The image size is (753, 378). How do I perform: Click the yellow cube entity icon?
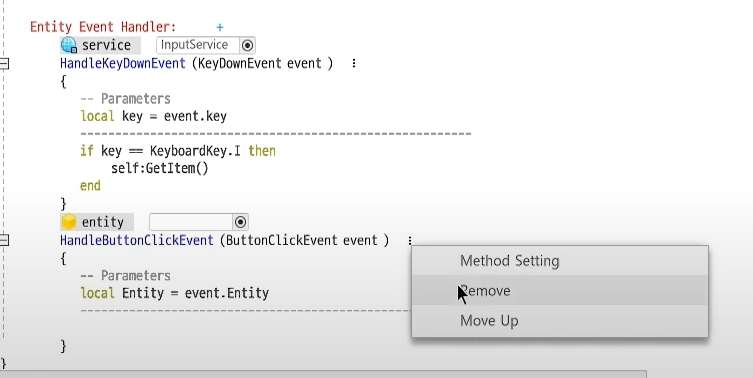69,222
